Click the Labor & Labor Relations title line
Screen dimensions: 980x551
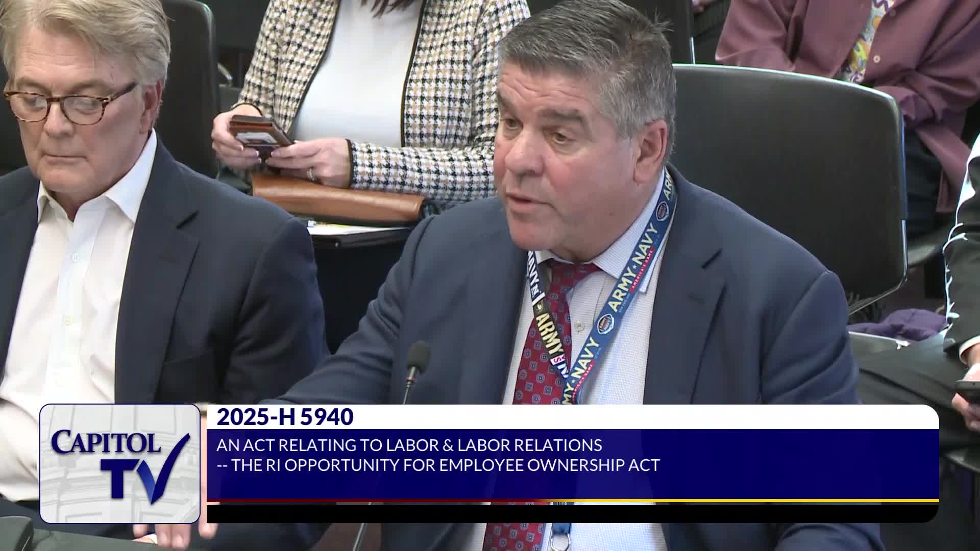tap(409, 445)
